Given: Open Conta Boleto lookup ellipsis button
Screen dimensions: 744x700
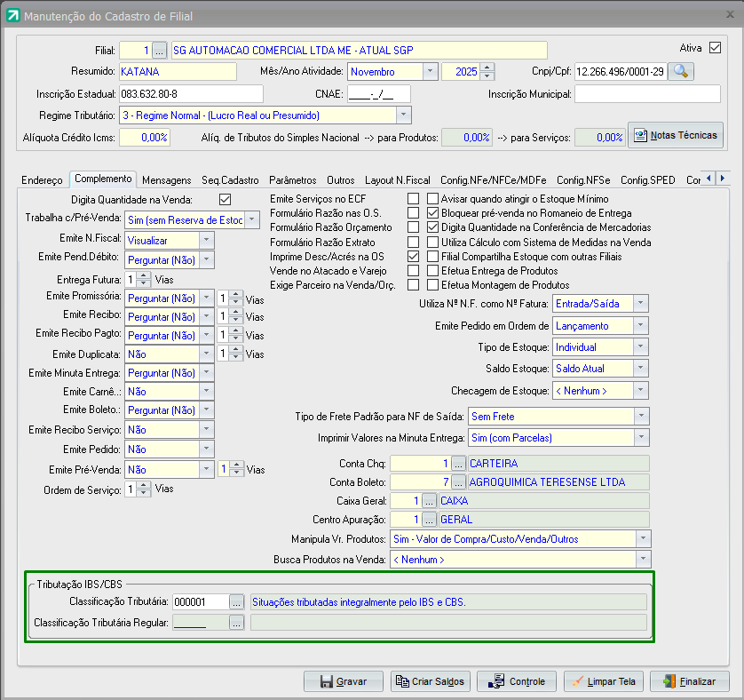Looking at the screenshot, I should pos(458,482).
